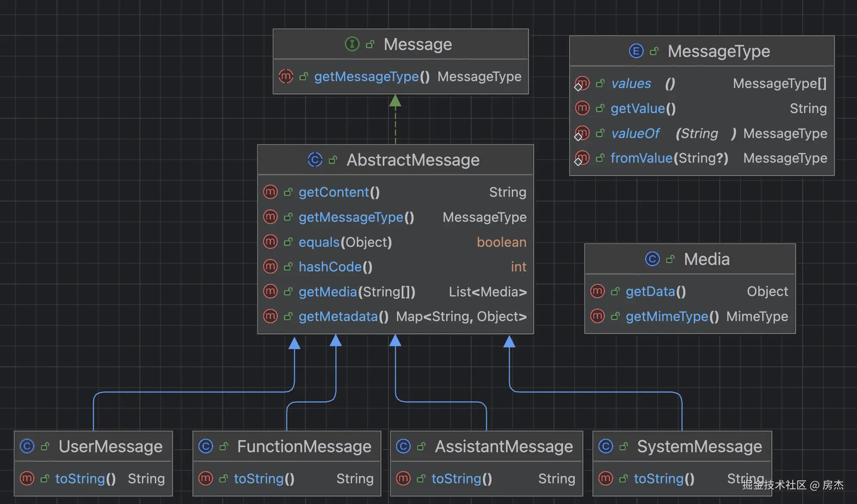Select the equals(Object) method row
857x504 pixels.
click(345, 242)
